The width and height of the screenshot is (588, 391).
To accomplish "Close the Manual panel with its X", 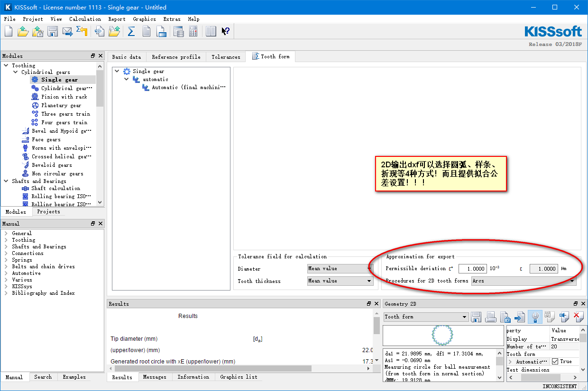I will 100,223.
